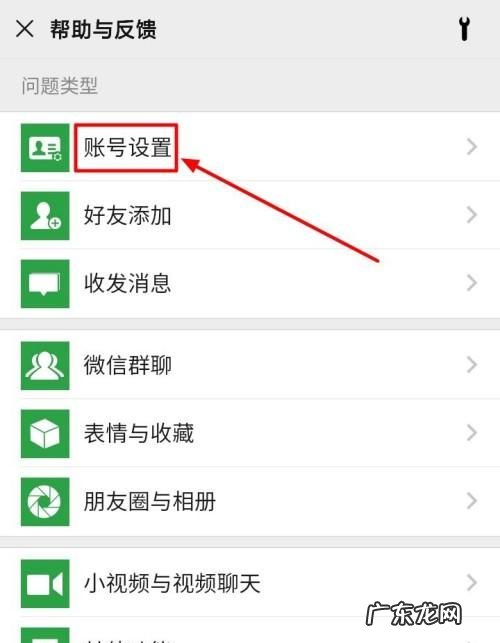Expand 好友添加 using its right chevron
500x643 pixels.
472,215
